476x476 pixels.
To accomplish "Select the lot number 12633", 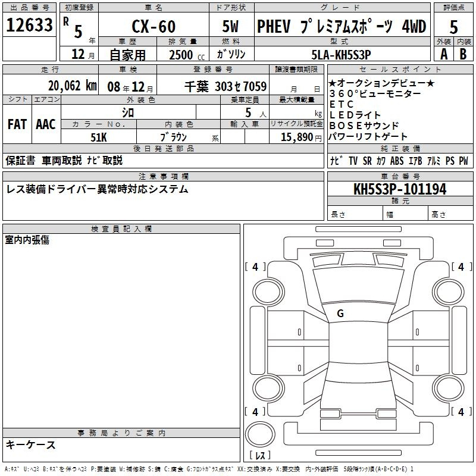I will click(x=30, y=26).
